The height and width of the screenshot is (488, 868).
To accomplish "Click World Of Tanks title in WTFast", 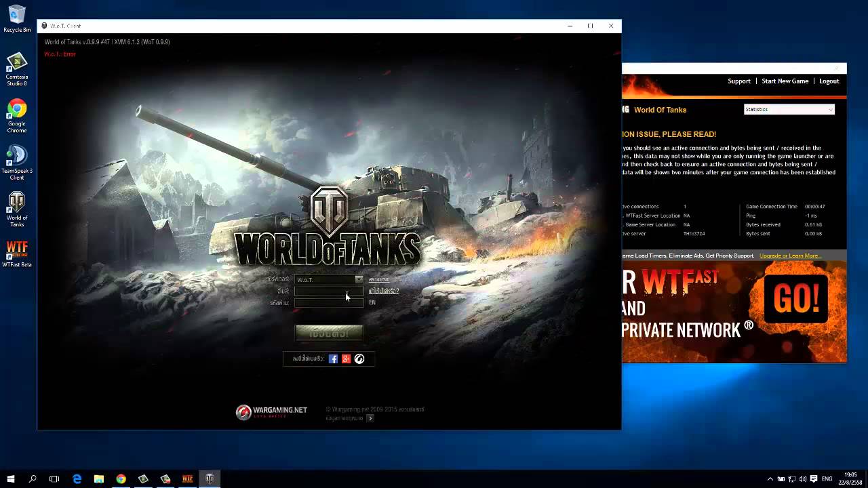I will (x=660, y=110).
